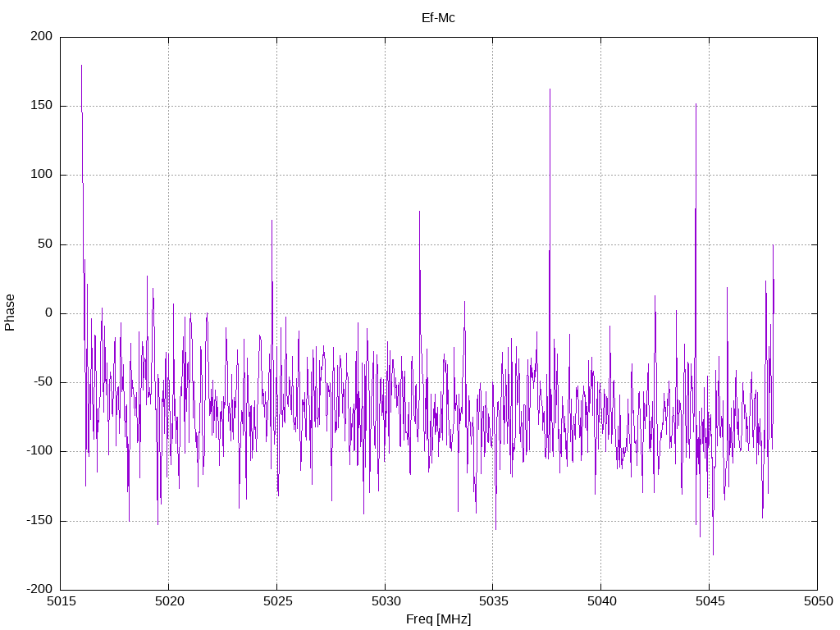Screen dimensions: 840x630
Task: Click the y-axis tick label 0
Action: (49, 313)
